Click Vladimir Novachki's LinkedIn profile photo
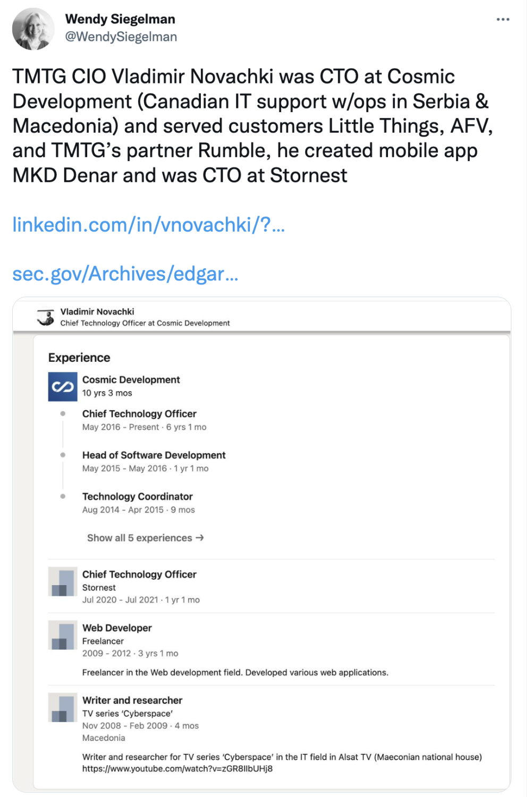The image size is (532, 797). [x=45, y=317]
